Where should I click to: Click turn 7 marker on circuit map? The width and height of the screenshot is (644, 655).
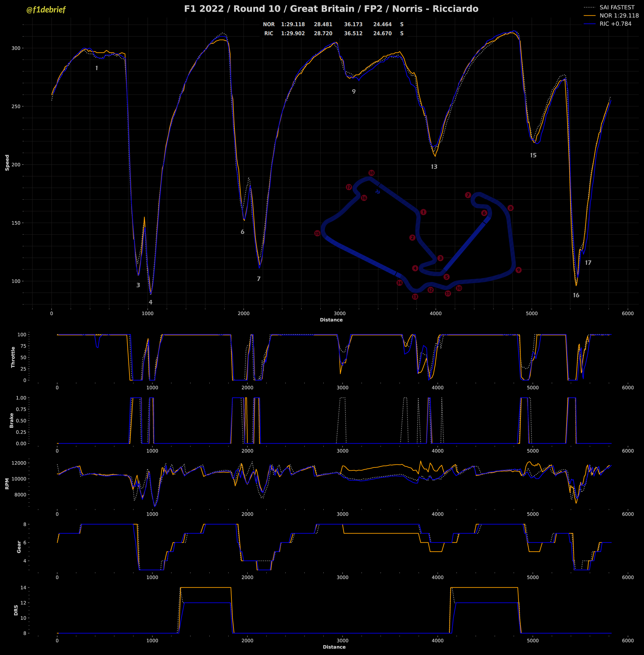point(468,195)
